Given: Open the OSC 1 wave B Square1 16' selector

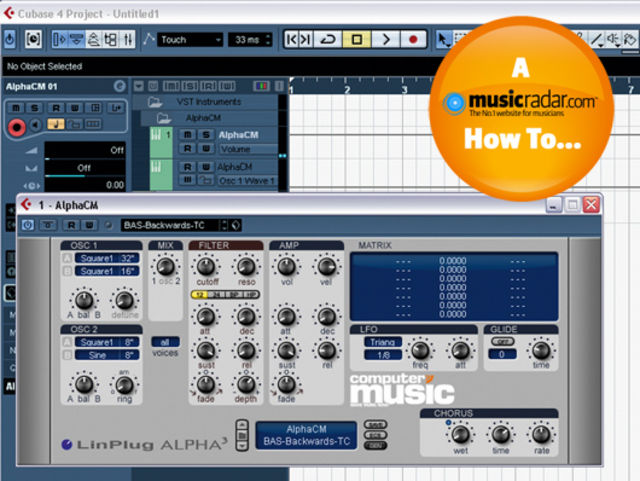Looking at the screenshot, I should point(107,271).
